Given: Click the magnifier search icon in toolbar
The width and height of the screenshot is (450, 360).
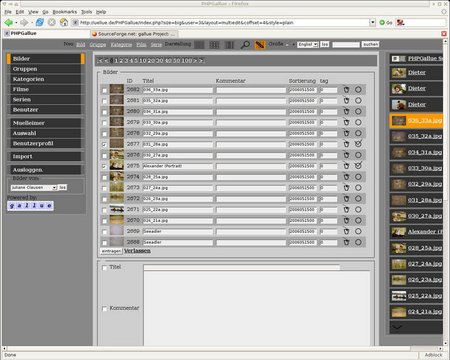Looking at the screenshot, I should tap(245, 45).
